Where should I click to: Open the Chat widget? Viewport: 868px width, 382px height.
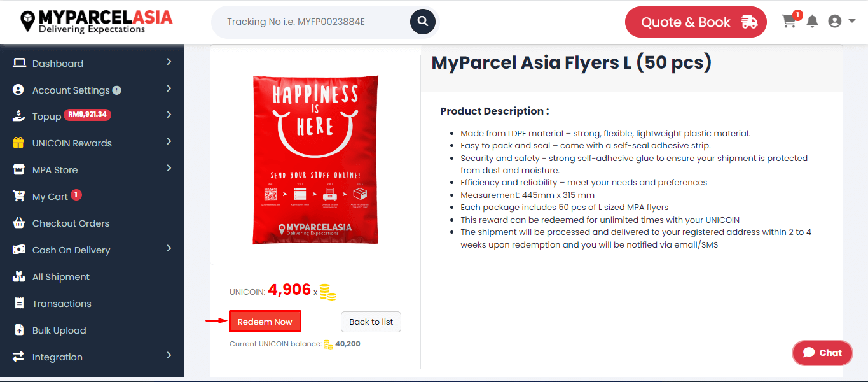[x=822, y=353]
